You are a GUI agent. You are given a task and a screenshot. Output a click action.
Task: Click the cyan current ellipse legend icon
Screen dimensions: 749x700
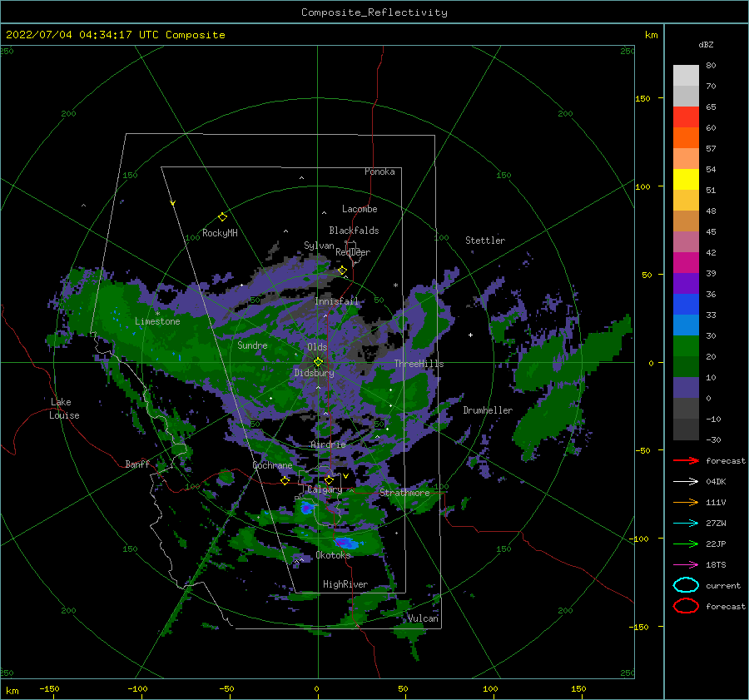pyautogui.click(x=686, y=585)
